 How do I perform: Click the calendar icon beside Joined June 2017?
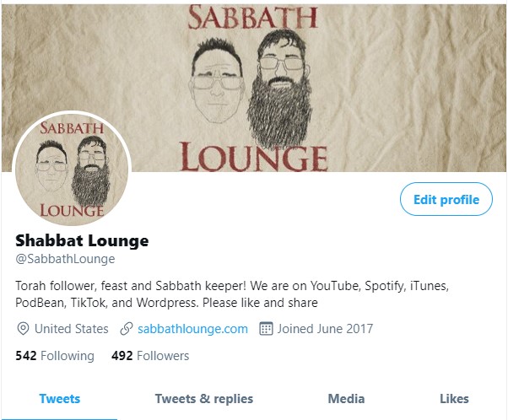[266, 329]
